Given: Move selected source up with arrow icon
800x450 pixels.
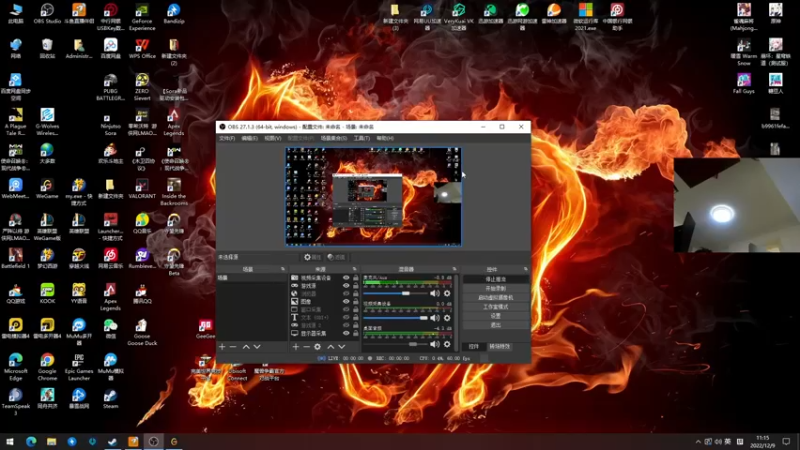Looking at the screenshot, I should (x=330, y=347).
